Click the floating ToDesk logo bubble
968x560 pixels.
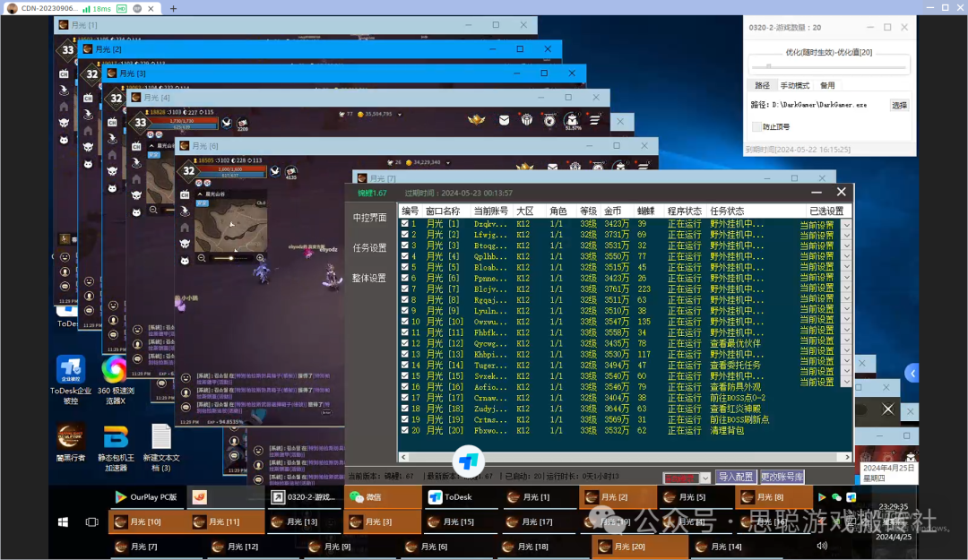click(469, 462)
